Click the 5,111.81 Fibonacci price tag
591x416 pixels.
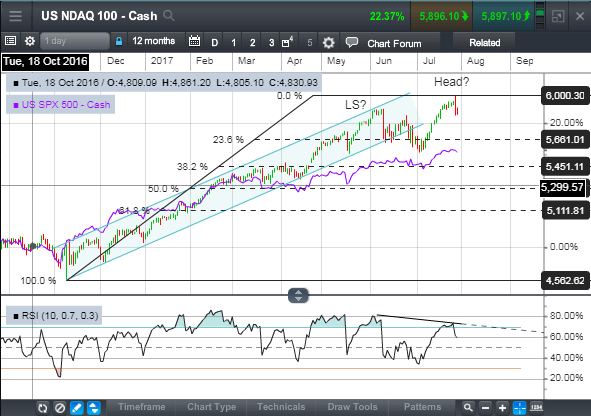pos(565,211)
